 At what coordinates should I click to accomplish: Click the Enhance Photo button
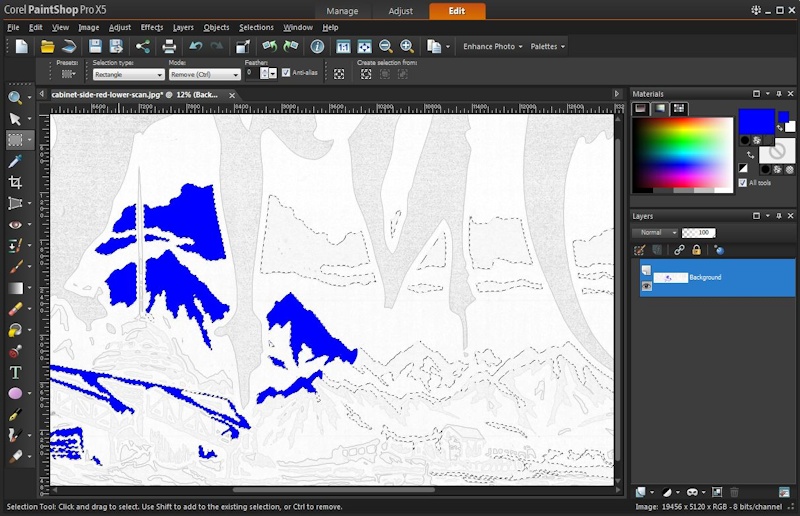(490, 46)
